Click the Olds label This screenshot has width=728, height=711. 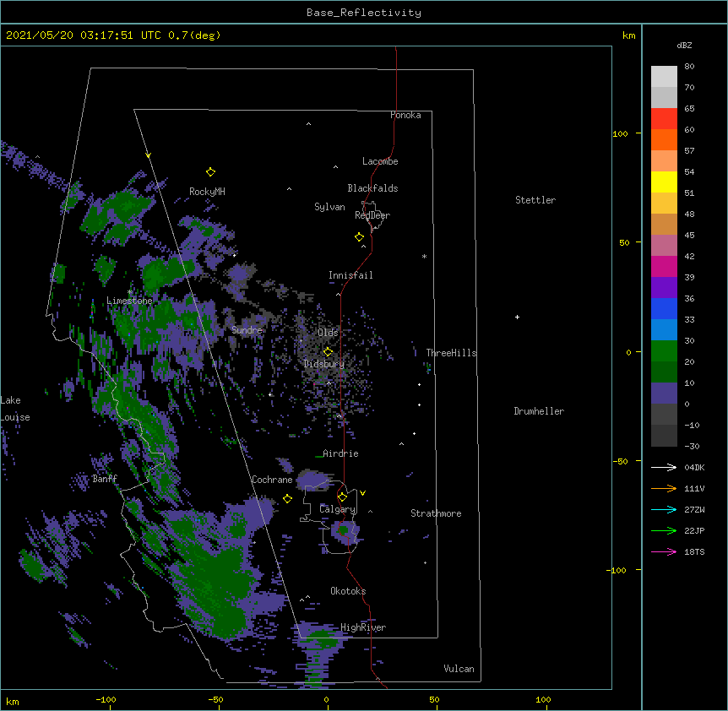point(328,333)
